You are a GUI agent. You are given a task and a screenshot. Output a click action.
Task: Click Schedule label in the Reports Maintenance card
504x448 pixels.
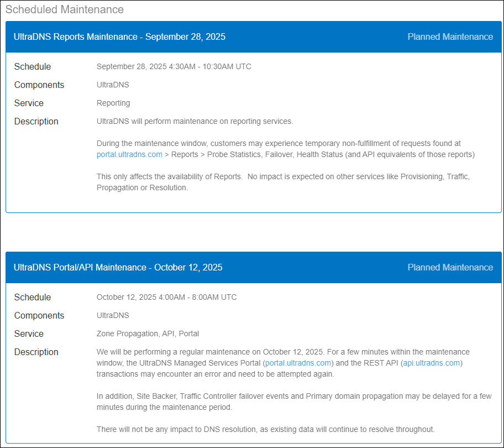pyautogui.click(x=33, y=66)
